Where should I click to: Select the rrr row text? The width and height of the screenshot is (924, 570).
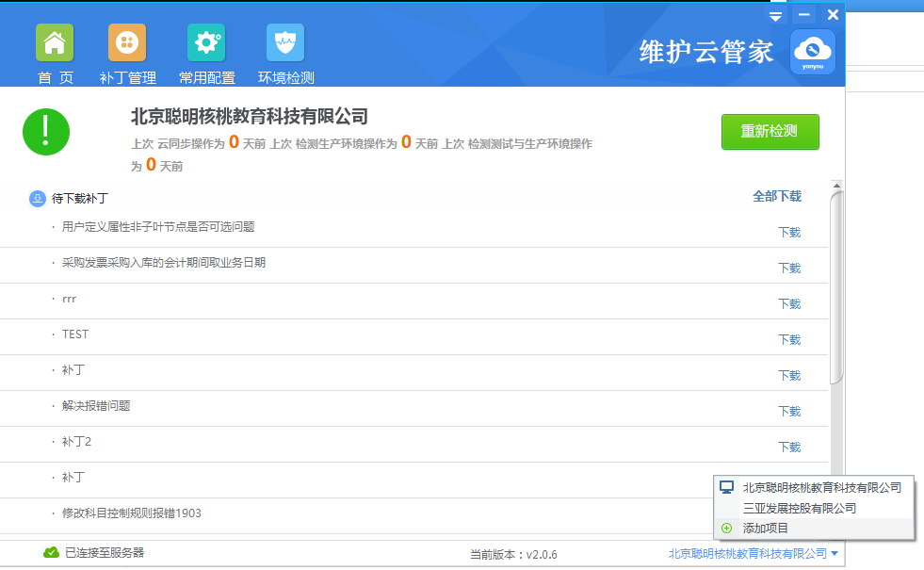coord(69,299)
